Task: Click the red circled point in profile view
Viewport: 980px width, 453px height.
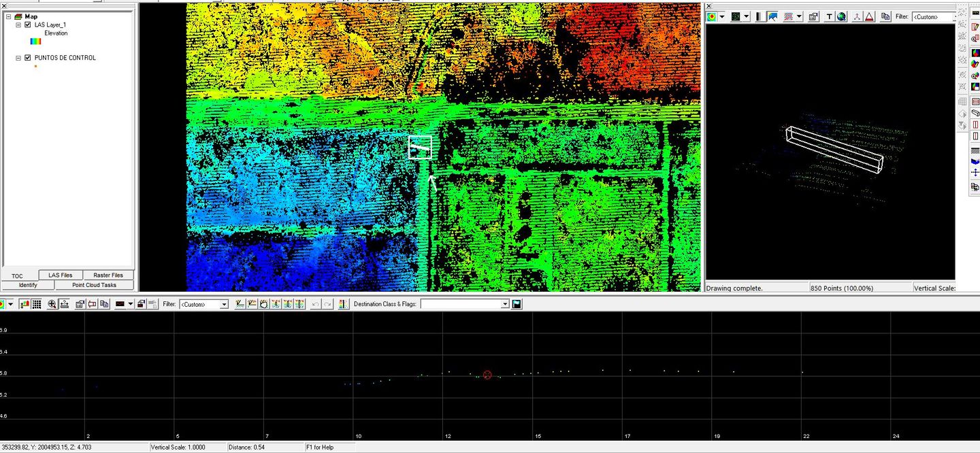Action: [x=487, y=375]
